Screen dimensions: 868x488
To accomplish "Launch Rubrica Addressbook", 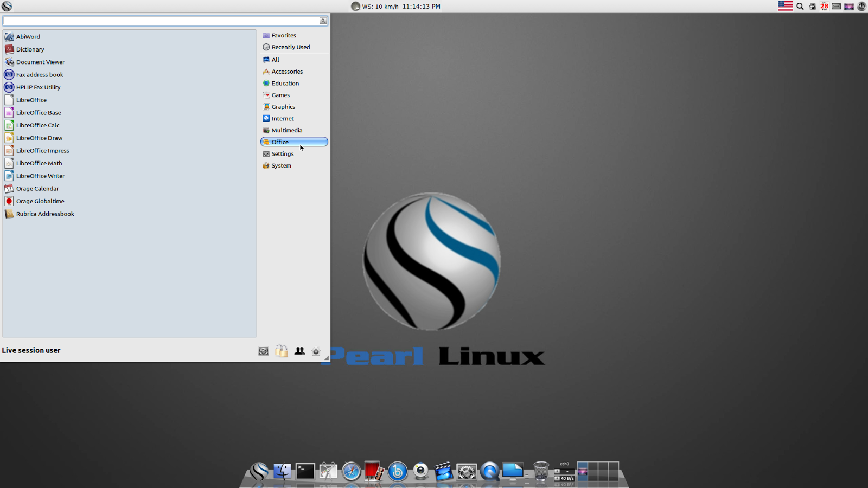I will [39, 214].
